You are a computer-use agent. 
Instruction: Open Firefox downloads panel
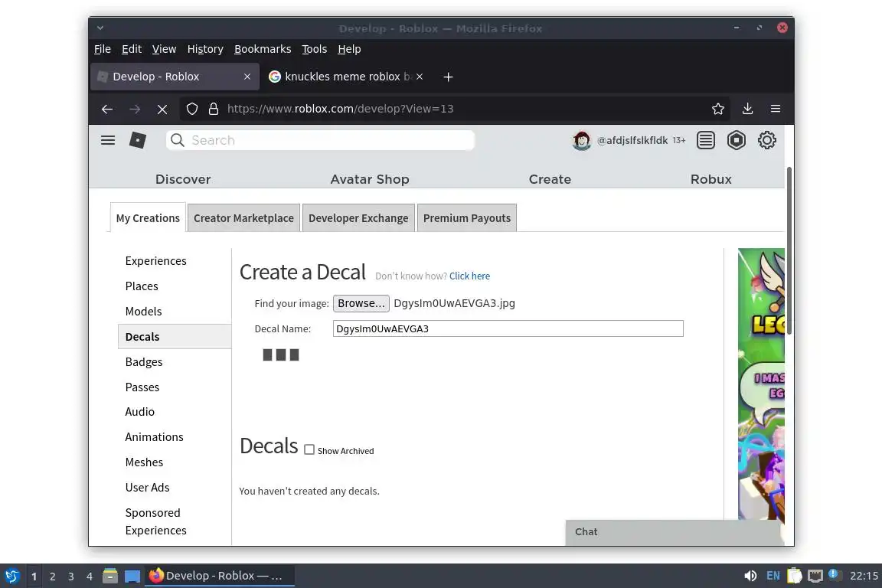click(x=747, y=109)
